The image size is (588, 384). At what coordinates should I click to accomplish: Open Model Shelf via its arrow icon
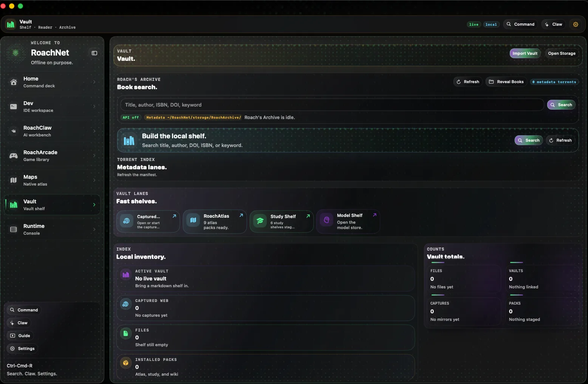tap(374, 215)
